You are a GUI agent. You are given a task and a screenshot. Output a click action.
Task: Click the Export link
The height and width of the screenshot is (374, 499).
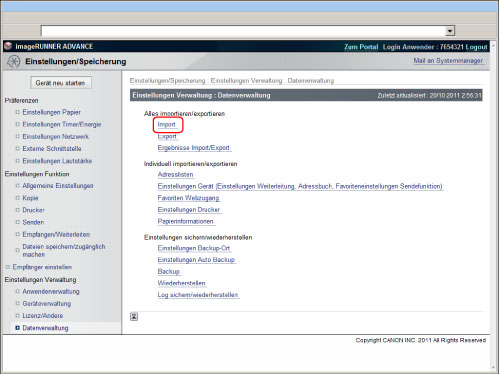tap(167, 136)
